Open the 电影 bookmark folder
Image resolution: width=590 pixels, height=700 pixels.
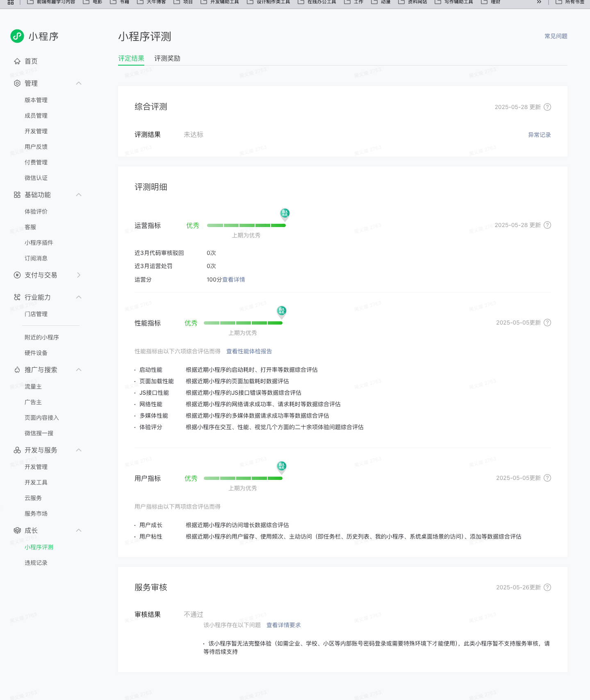coord(92,2)
